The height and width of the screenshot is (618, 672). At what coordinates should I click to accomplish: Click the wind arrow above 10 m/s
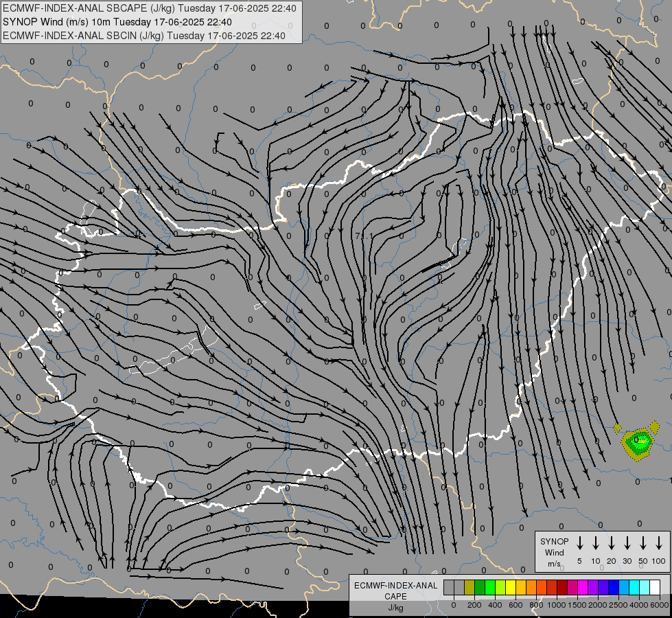(x=596, y=542)
